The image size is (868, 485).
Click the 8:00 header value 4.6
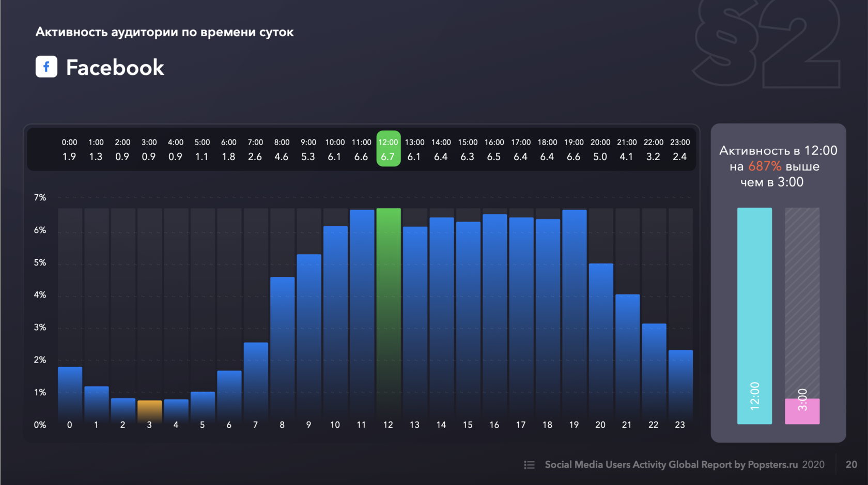282,157
